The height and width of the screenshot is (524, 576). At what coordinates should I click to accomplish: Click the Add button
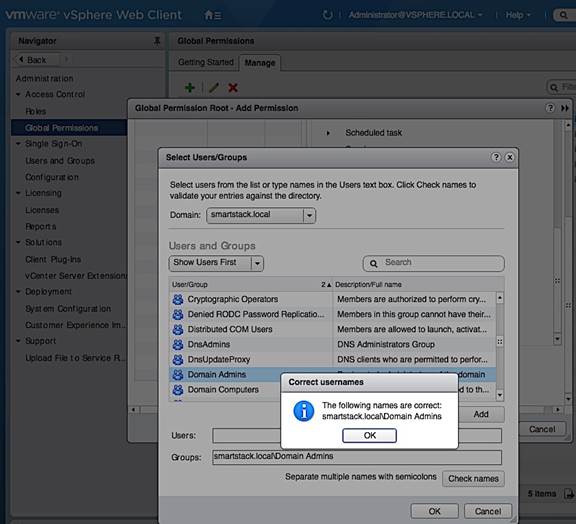pyautogui.click(x=481, y=414)
